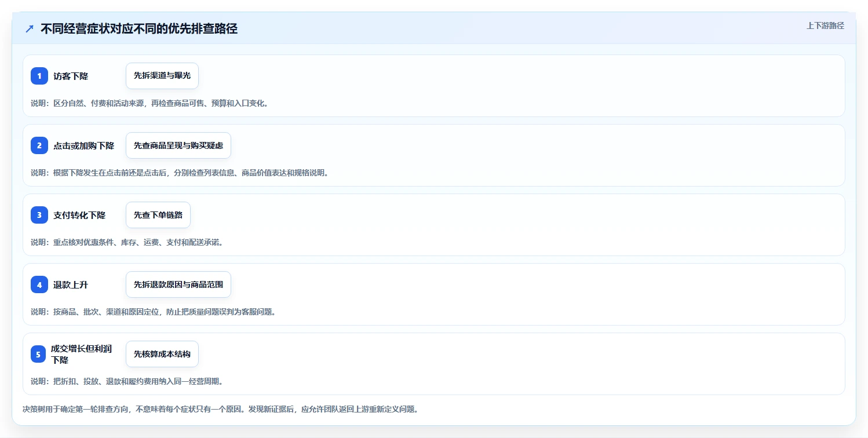This screenshot has width=868, height=438.
Task: Select the 先核算成本结构 button
Action: pos(162,354)
